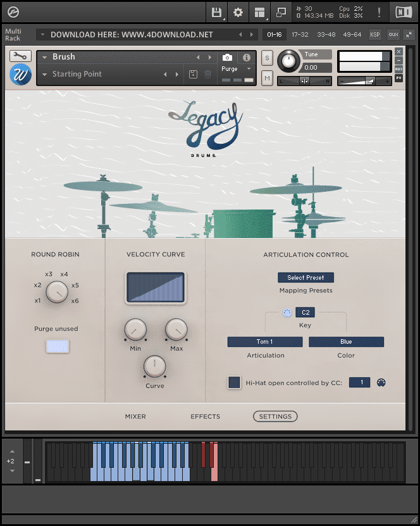Expand the Brush instrument dropdown arrow
Image resolution: width=420 pixels, height=526 pixels.
(44, 58)
